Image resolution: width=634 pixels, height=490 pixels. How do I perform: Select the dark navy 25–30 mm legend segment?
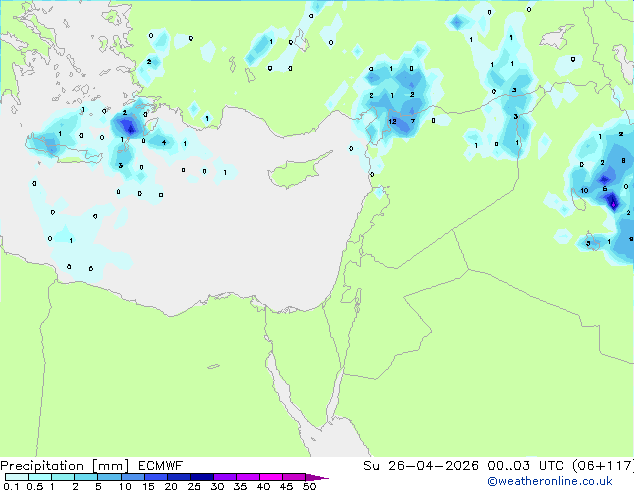coord(201,477)
